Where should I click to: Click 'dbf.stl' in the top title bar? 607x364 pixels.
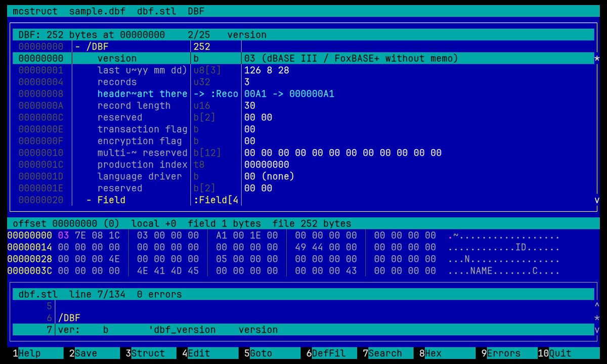(157, 11)
